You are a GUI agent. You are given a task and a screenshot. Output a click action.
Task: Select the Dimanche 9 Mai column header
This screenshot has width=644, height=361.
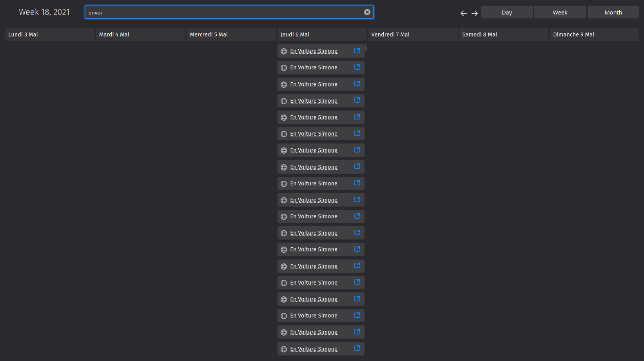click(594, 34)
